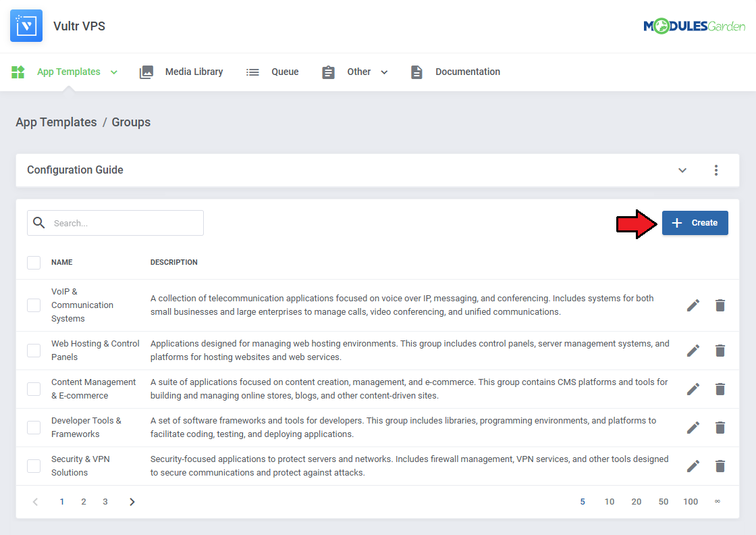Viewport: 756px width, 535px height.
Task: Click the Groups breadcrumb text
Action: tap(131, 122)
